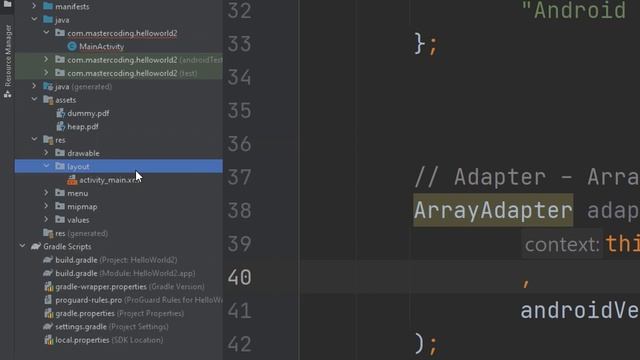The height and width of the screenshot is (360, 640).
Task: Select res (generated) row
Action: pyautogui.click(x=82, y=233)
